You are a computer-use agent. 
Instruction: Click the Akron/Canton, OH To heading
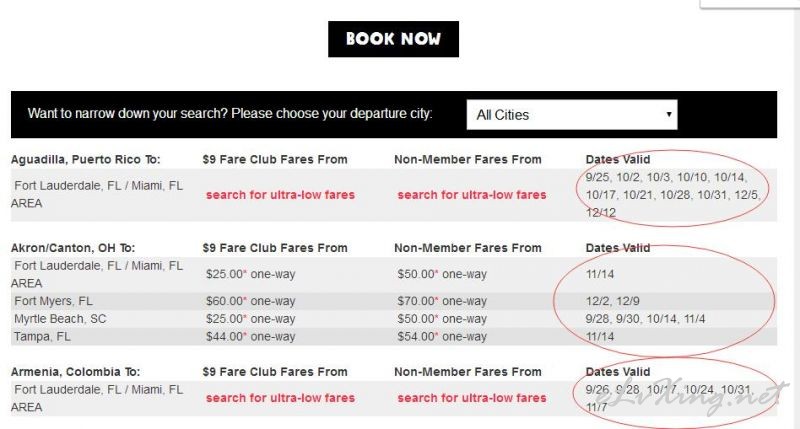[x=73, y=248]
